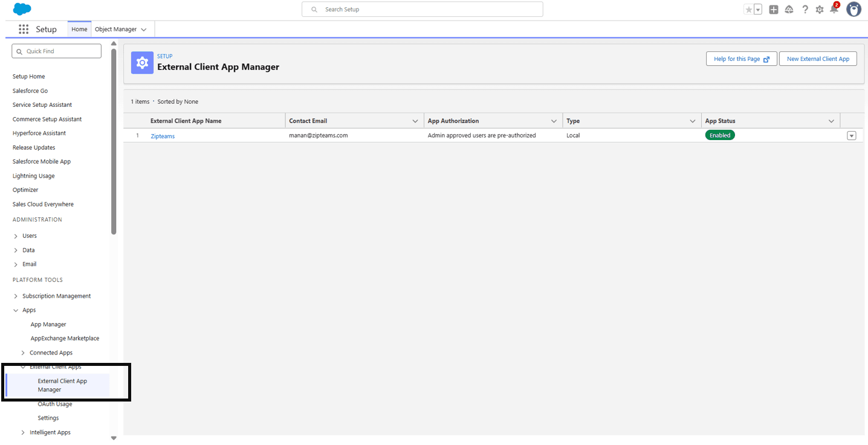Open the Object Manager tab

pyautogui.click(x=117, y=28)
